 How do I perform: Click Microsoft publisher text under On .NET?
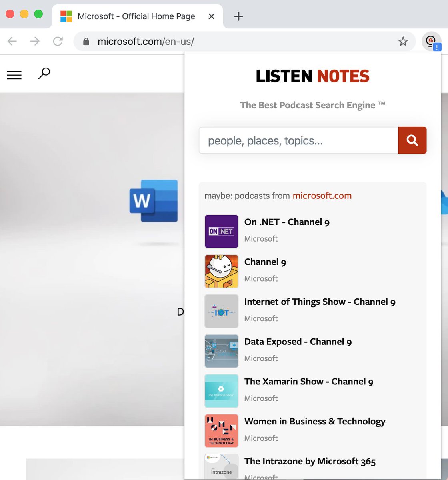point(261,239)
